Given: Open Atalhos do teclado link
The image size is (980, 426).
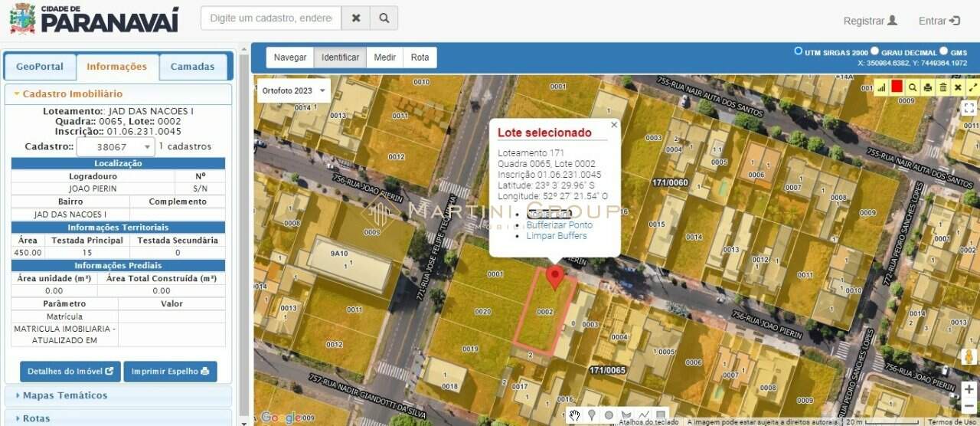Looking at the screenshot, I should (x=648, y=421).
